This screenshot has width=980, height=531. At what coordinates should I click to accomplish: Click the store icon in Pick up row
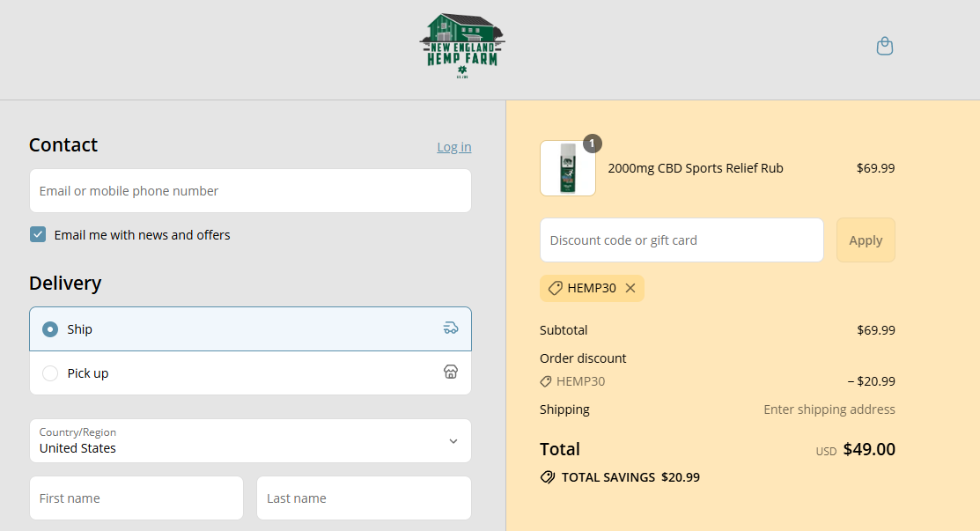[451, 372]
